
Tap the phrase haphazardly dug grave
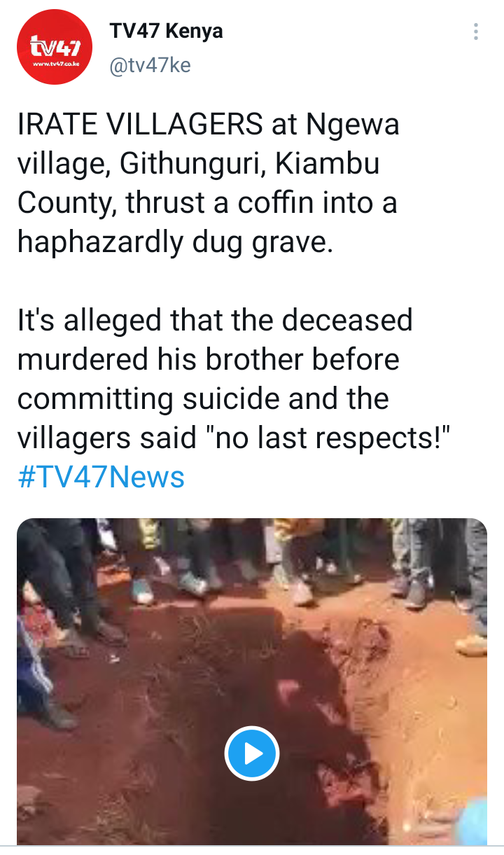click(175, 242)
